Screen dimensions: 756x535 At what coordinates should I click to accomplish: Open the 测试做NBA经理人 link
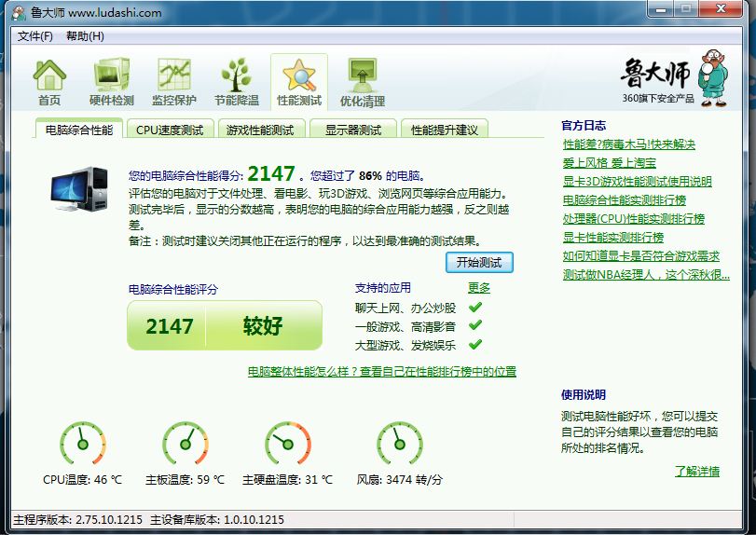(646, 275)
